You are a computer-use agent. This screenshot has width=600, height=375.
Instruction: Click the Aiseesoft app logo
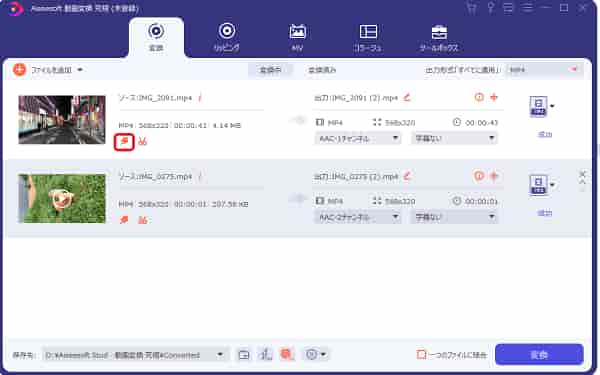[15, 8]
